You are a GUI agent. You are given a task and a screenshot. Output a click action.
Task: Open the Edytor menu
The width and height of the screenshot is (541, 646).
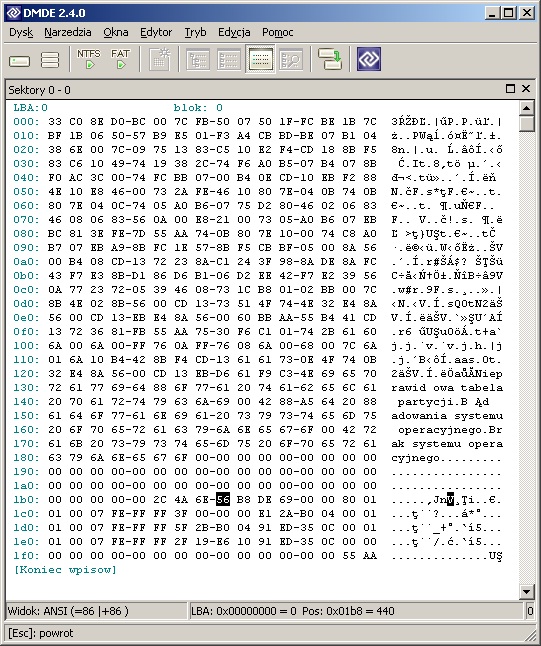coord(156,32)
